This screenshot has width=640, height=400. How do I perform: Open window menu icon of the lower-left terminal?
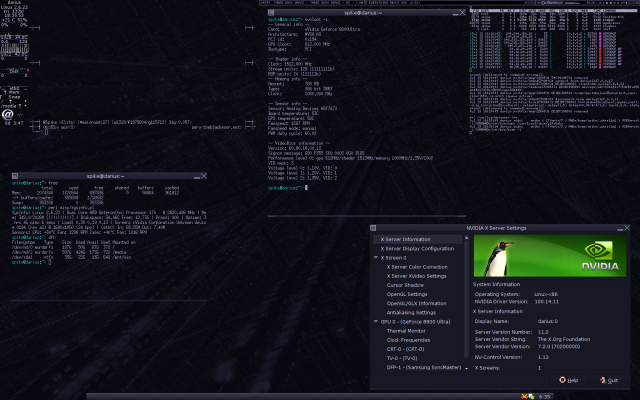[x=15, y=176]
